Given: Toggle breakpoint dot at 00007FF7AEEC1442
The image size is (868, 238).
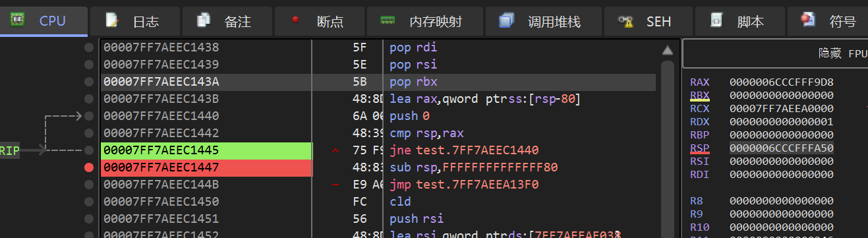Looking at the screenshot, I should 89,133.
